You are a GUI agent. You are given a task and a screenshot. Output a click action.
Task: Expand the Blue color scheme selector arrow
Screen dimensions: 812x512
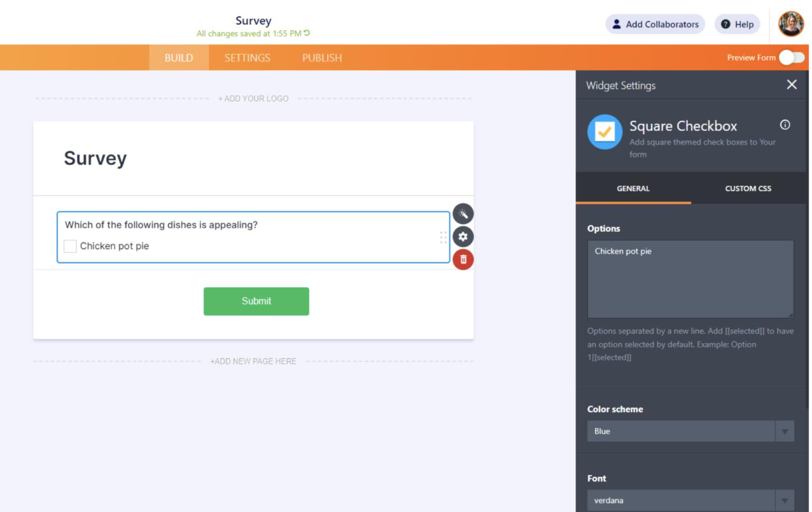click(785, 431)
